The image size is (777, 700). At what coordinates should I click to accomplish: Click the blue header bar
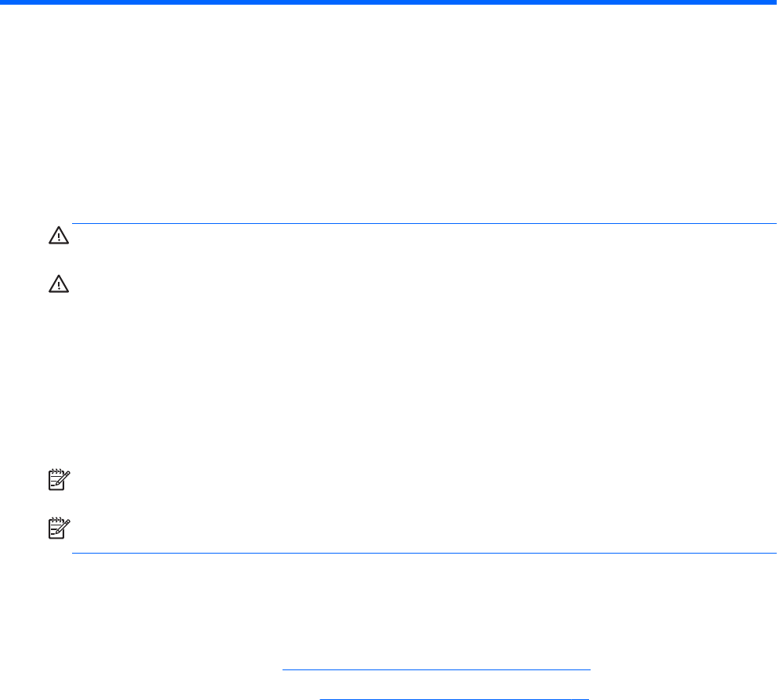[388, 3]
